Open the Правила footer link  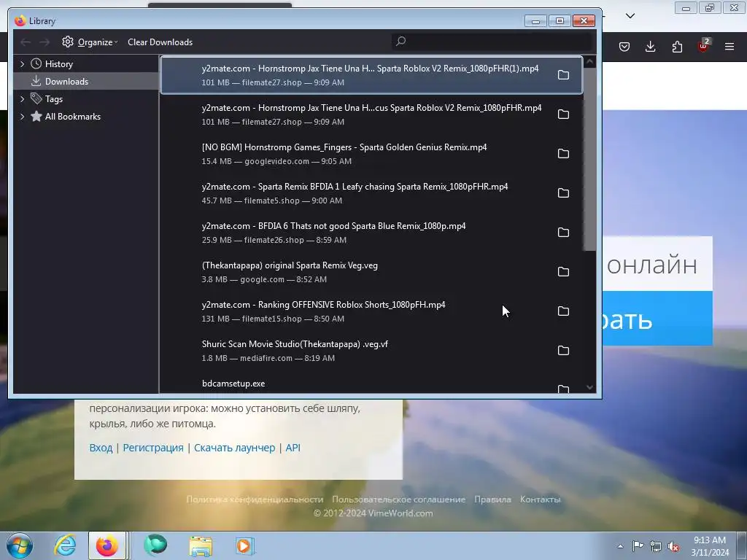pyautogui.click(x=492, y=499)
